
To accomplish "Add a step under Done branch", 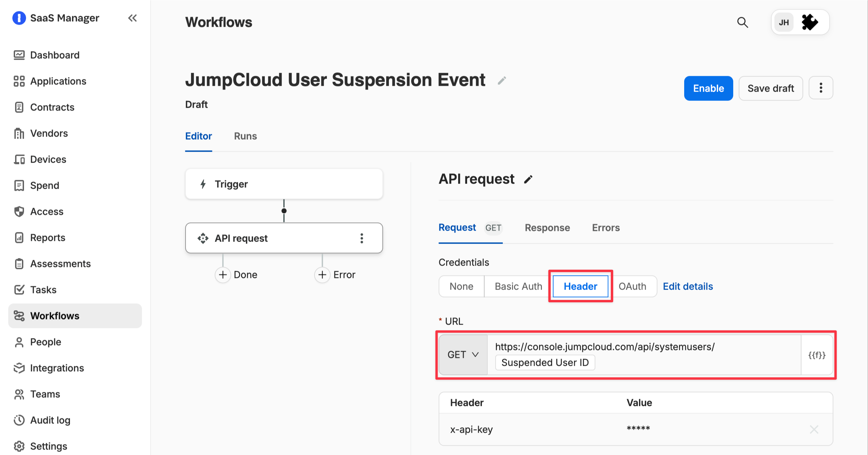I will pos(223,275).
